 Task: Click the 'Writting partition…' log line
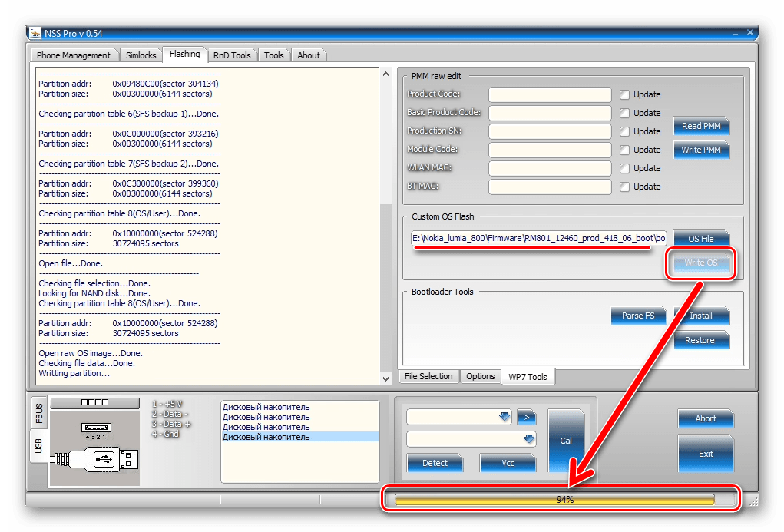(74, 374)
